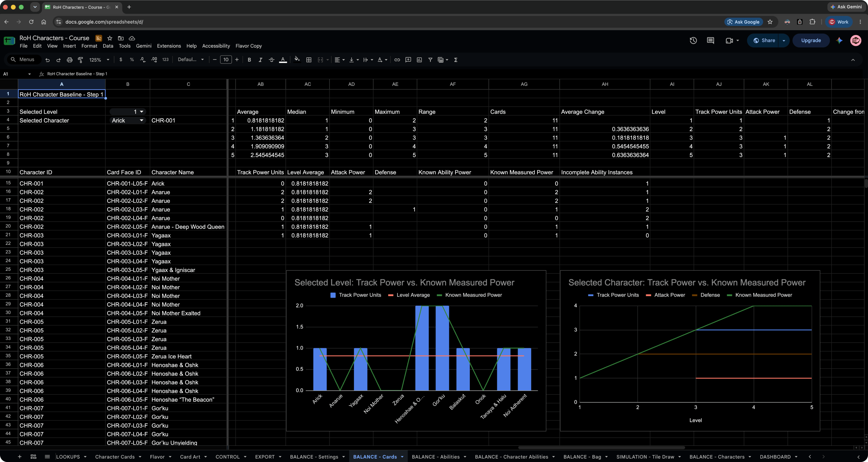Image resolution: width=868 pixels, height=462 pixels.
Task: Open the Functions sigma icon
Action: [456, 60]
